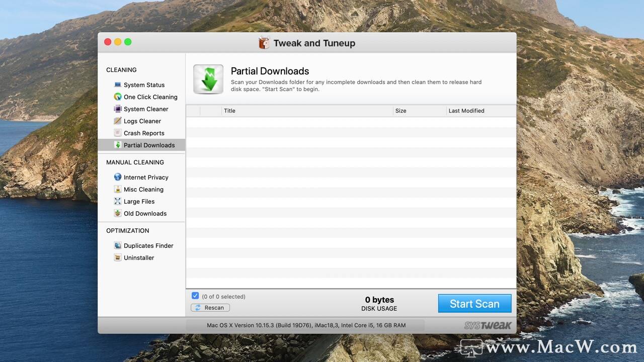This screenshot has height=362, width=644.
Task: Open the System Status section
Action: coord(144,85)
